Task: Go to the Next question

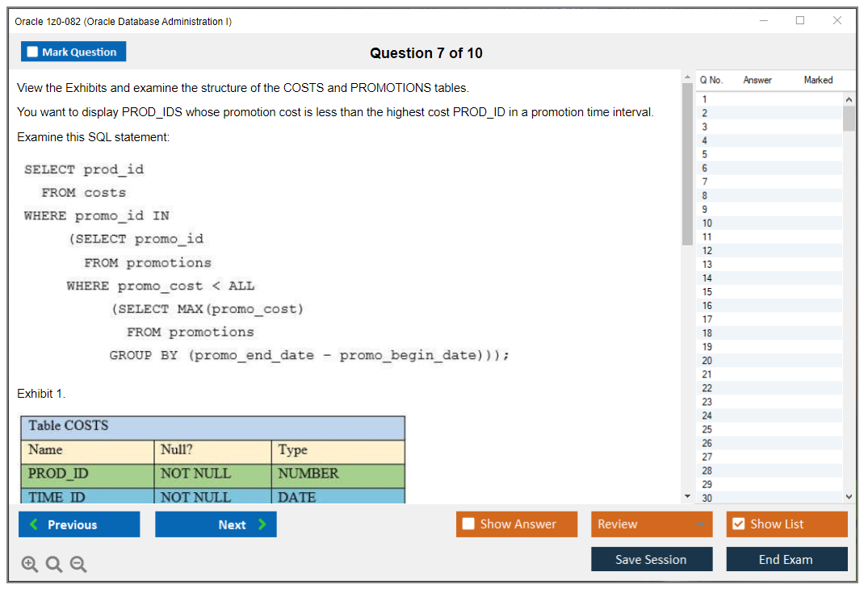Action: point(216,524)
